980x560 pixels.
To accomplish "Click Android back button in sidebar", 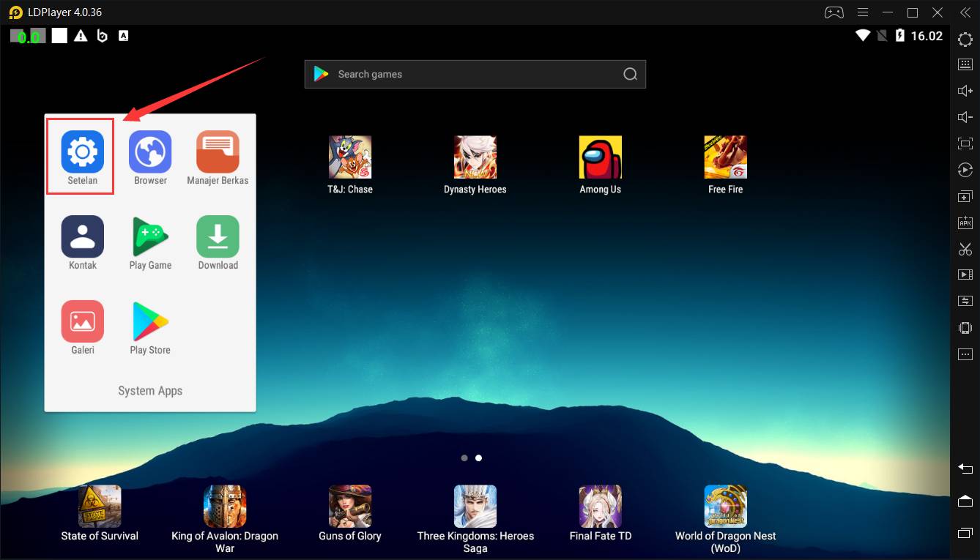I will [965, 468].
